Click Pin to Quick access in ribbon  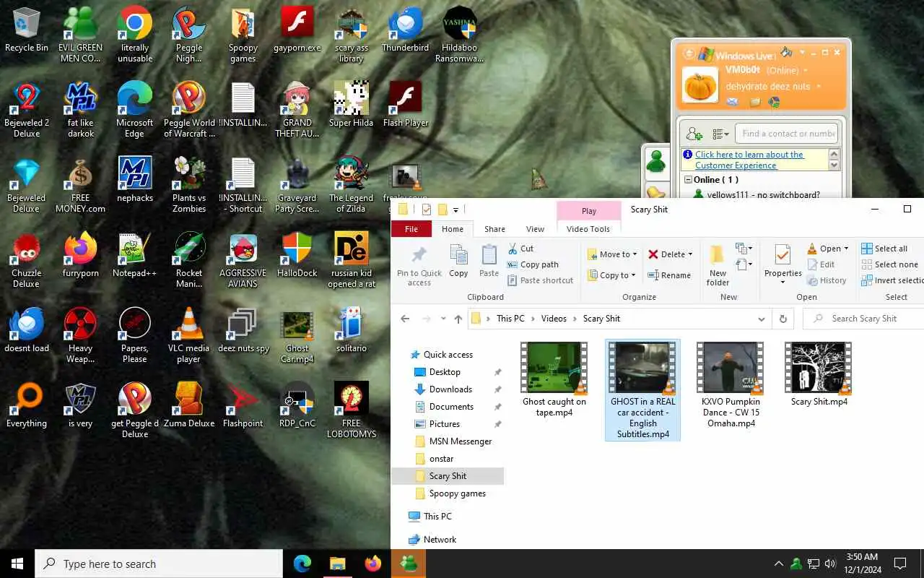419,265
